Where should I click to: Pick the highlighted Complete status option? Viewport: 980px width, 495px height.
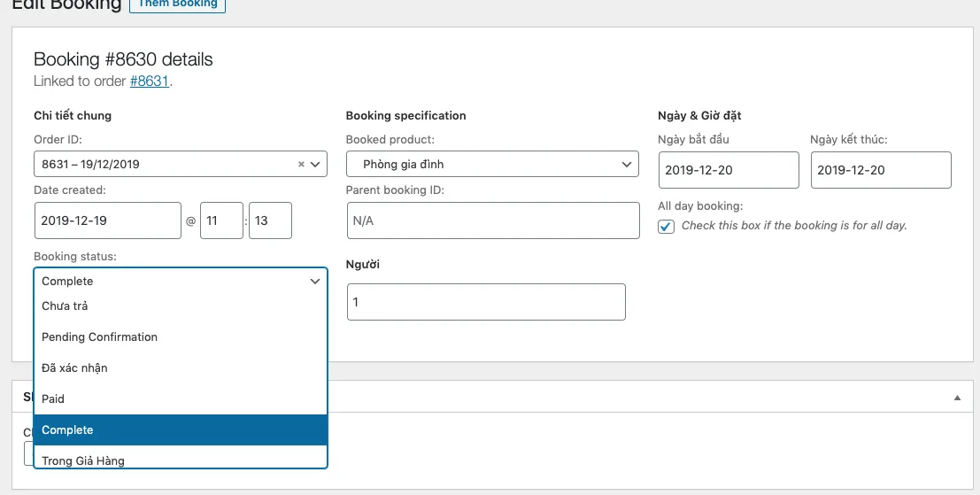tap(180, 430)
